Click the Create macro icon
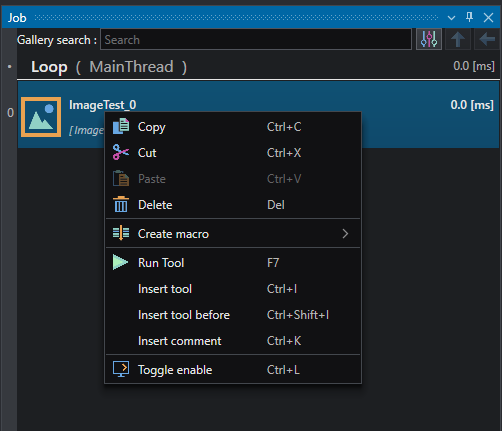This screenshot has width=502, height=431. point(121,233)
